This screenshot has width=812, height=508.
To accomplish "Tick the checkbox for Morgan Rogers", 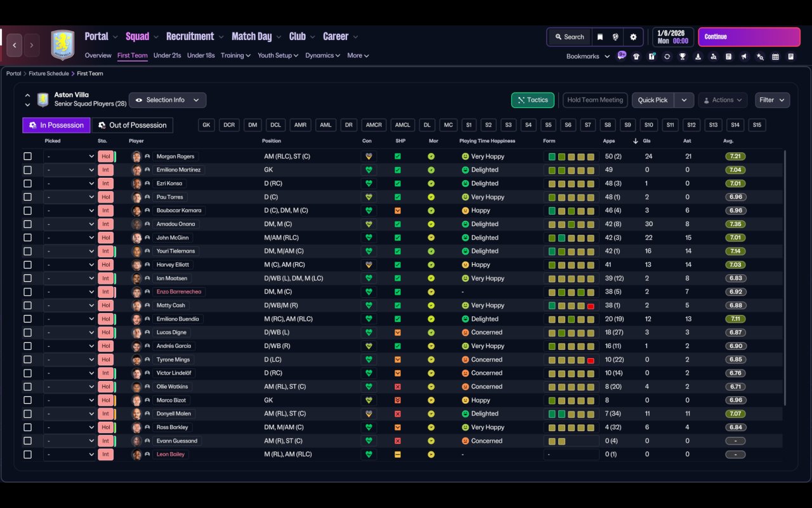I will (x=27, y=156).
